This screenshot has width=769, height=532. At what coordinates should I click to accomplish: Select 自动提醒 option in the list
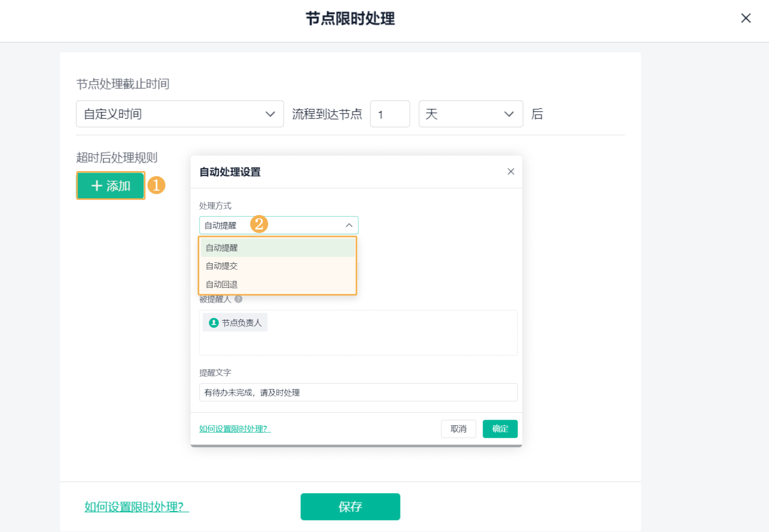(x=277, y=248)
